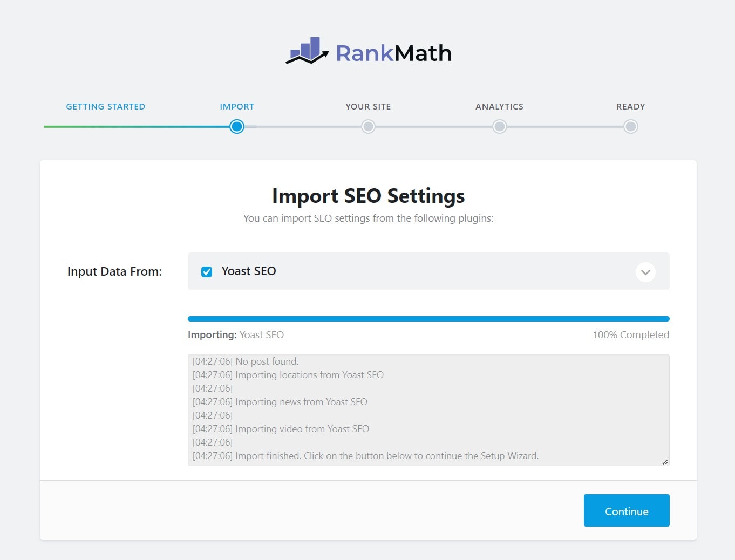Click the 'Importing locations from Yoast SEO' line
Viewport: 735px width, 560px height.
click(x=288, y=375)
